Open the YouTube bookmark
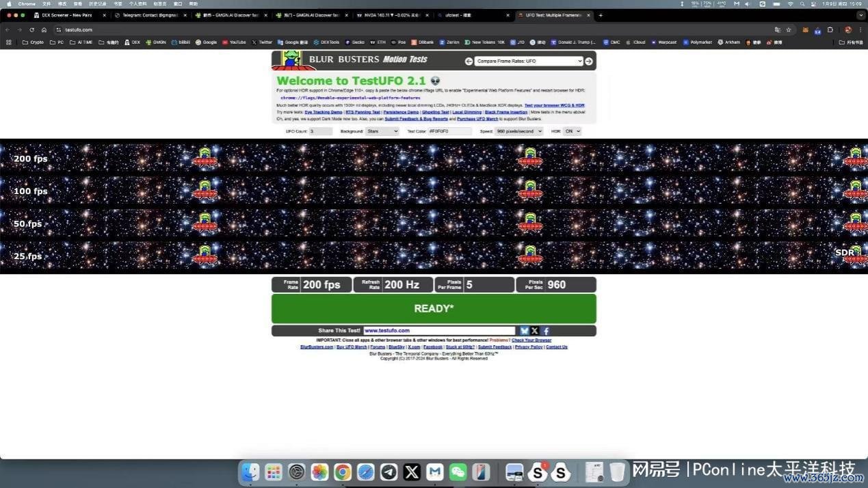Image resolution: width=868 pixels, height=488 pixels. point(234,42)
